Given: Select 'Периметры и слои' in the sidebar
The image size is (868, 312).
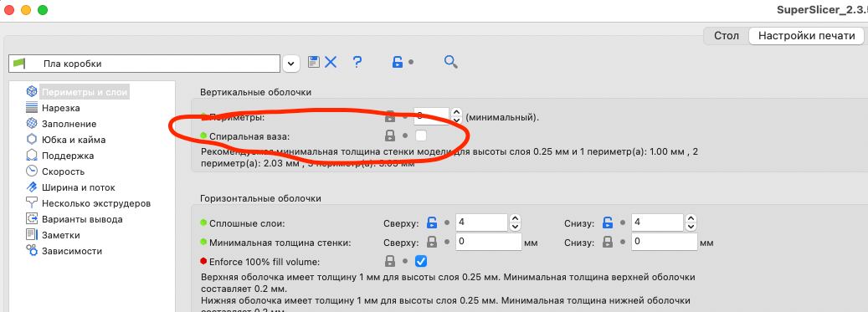Looking at the screenshot, I should (x=85, y=92).
